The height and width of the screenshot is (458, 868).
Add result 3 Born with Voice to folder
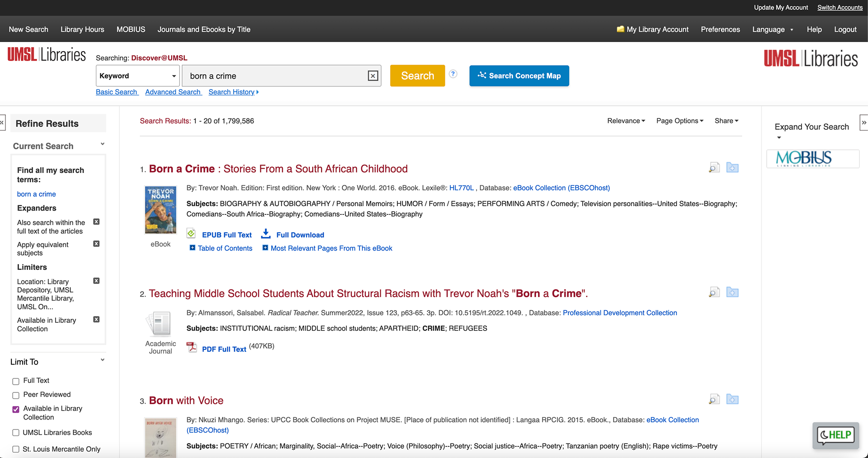point(732,399)
